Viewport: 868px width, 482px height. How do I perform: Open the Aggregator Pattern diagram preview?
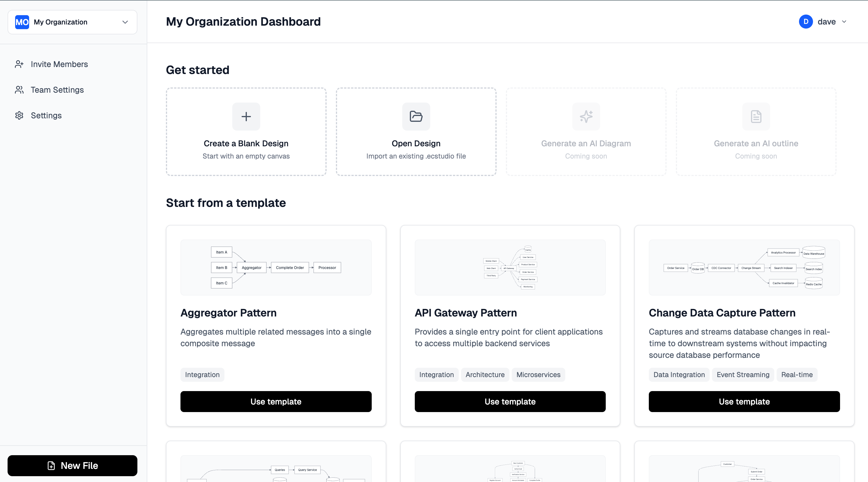click(x=276, y=268)
